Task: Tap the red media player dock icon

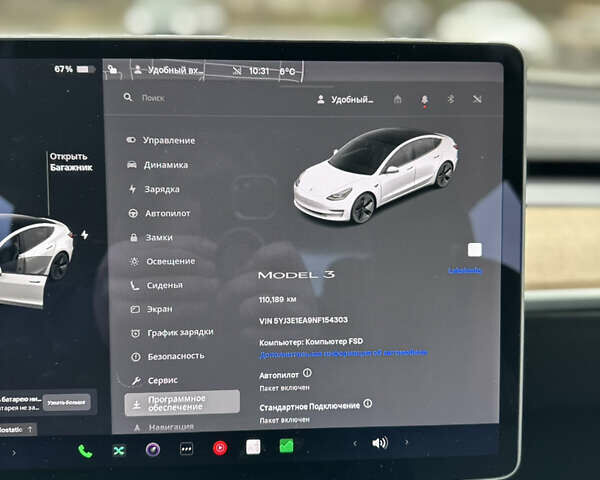Action: pyautogui.click(x=219, y=448)
